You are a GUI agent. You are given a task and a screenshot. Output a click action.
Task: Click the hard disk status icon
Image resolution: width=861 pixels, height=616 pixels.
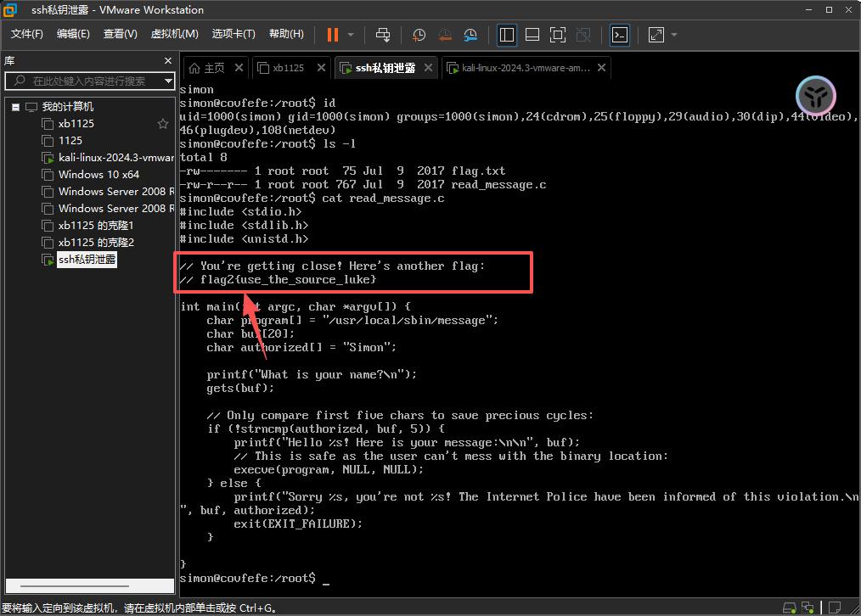tap(790, 608)
